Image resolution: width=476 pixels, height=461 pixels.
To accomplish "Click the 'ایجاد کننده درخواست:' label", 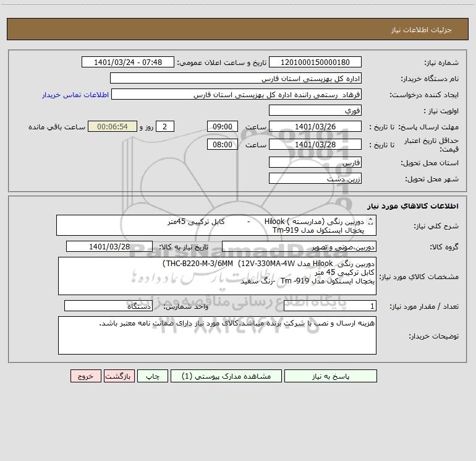I will click(x=424, y=95).
